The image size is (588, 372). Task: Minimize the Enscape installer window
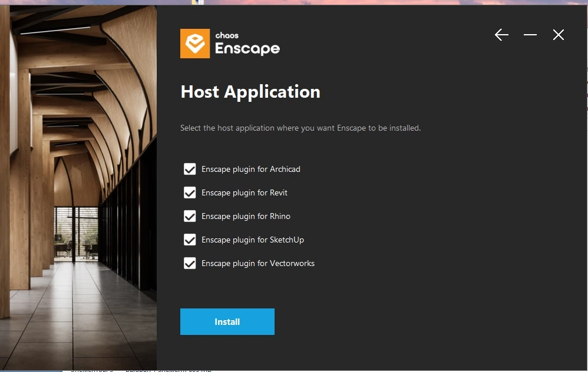530,35
